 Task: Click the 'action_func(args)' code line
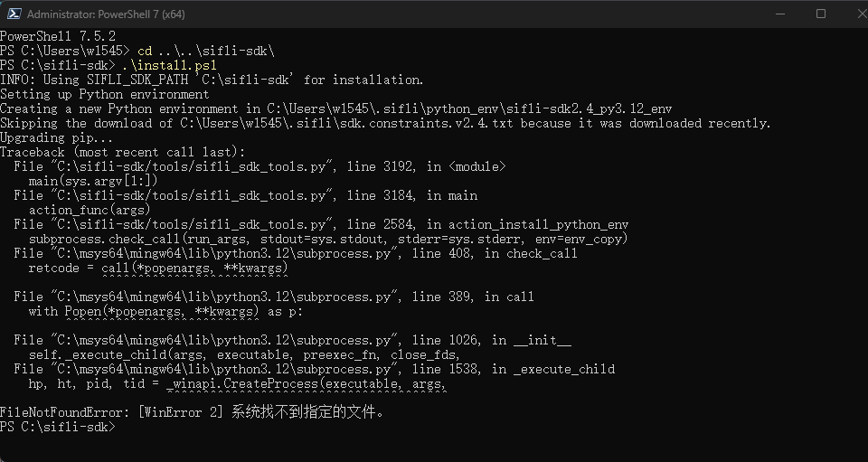[x=90, y=210]
